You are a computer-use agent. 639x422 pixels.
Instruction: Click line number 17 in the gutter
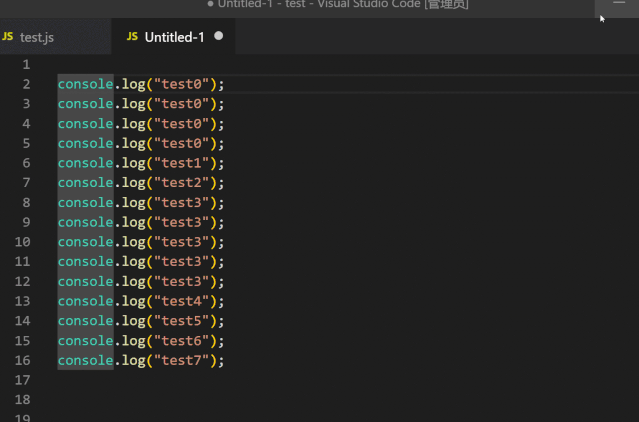coord(23,380)
